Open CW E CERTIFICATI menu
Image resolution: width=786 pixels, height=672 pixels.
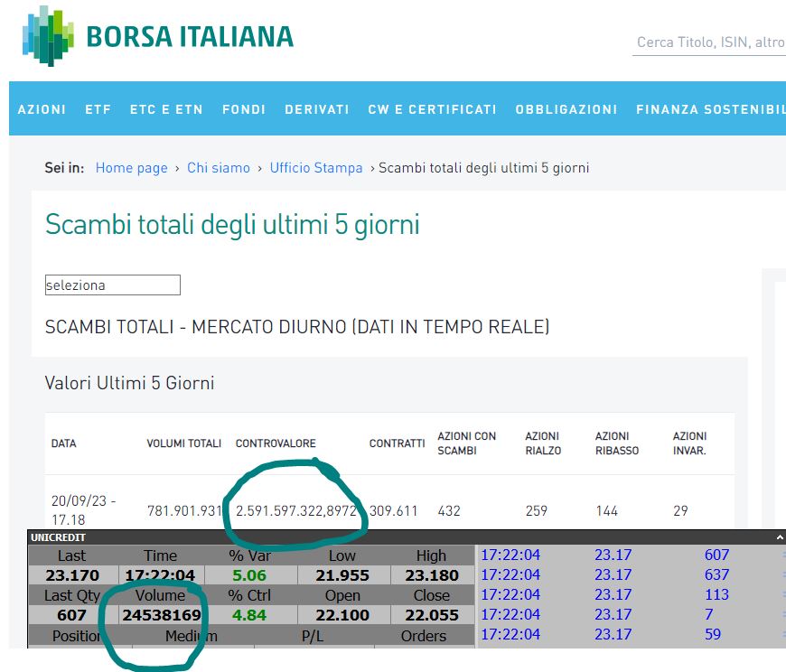[432, 109]
